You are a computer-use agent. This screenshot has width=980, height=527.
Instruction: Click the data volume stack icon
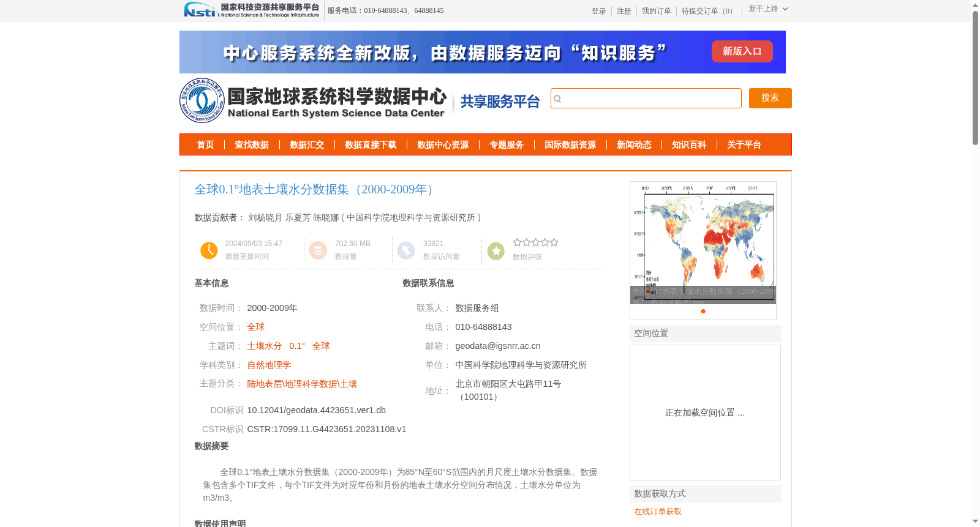pyautogui.click(x=318, y=250)
